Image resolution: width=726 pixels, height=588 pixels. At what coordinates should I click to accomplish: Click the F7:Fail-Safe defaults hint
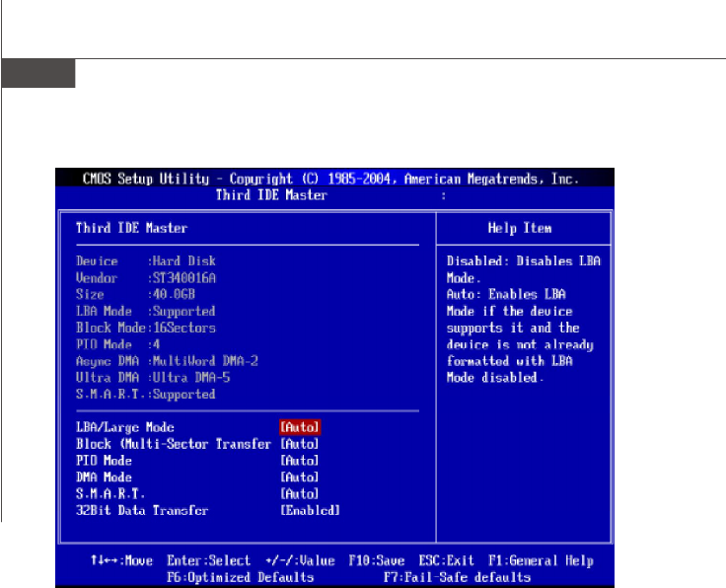coord(457,577)
